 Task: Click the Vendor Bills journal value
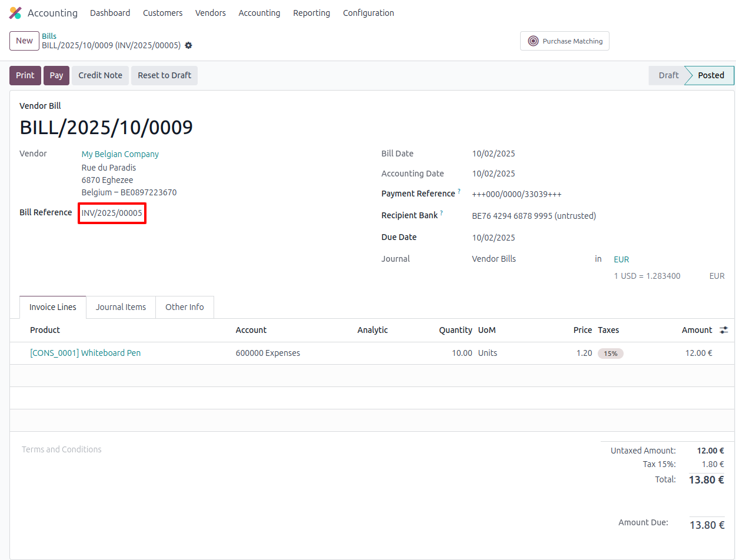(494, 259)
